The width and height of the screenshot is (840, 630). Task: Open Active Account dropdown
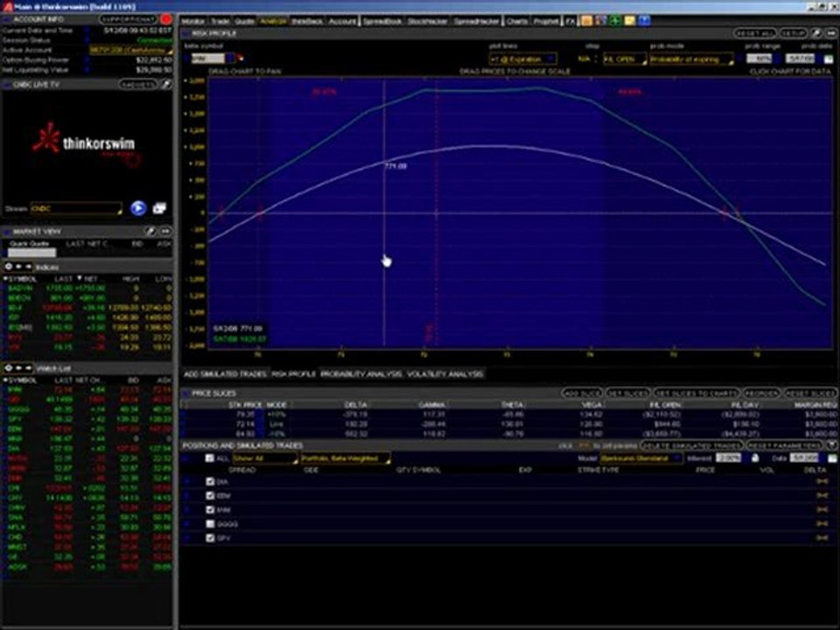coord(131,50)
